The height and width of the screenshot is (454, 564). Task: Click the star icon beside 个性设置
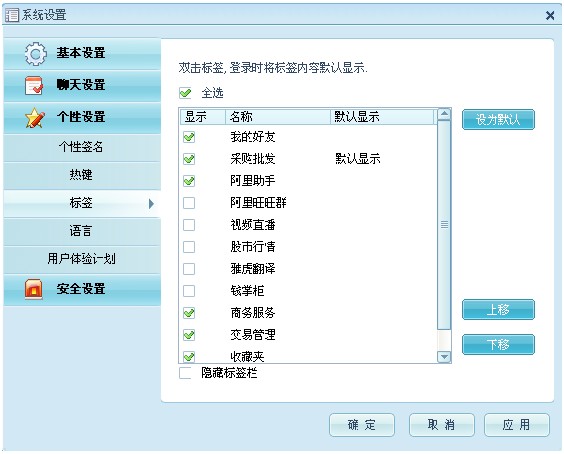point(35,118)
